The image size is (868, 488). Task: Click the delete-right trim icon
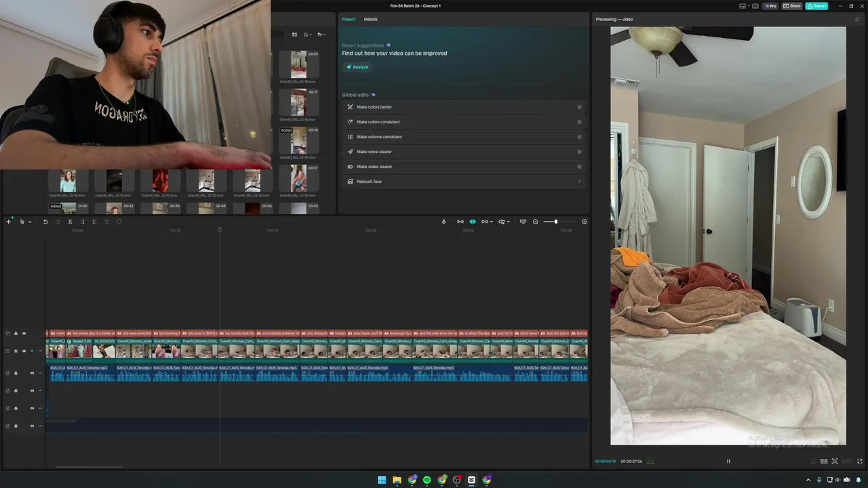pyautogui.click(x=94, y=222)
